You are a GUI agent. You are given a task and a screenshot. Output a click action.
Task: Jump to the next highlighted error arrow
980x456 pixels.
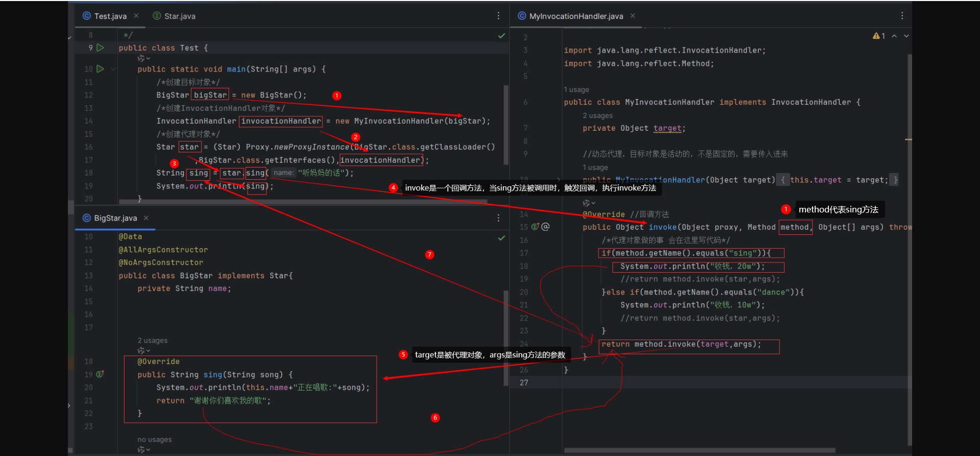click(x=906, y=36)
